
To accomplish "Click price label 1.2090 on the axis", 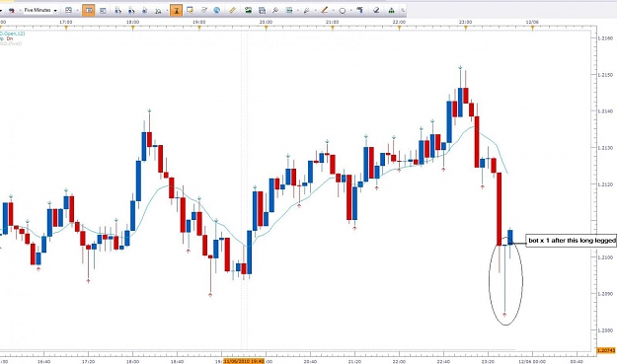I will [605, 294].
